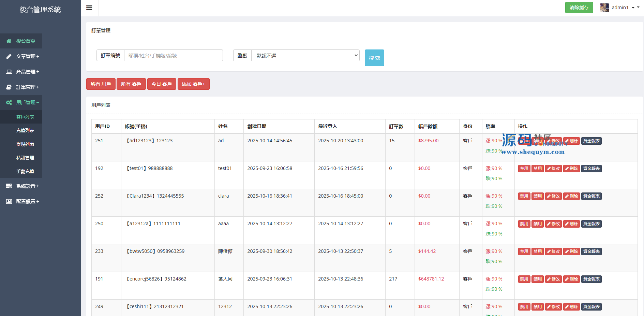The image size is (644, 316).
Task: Click the book icon for 訂單管理
Action: 9,87
